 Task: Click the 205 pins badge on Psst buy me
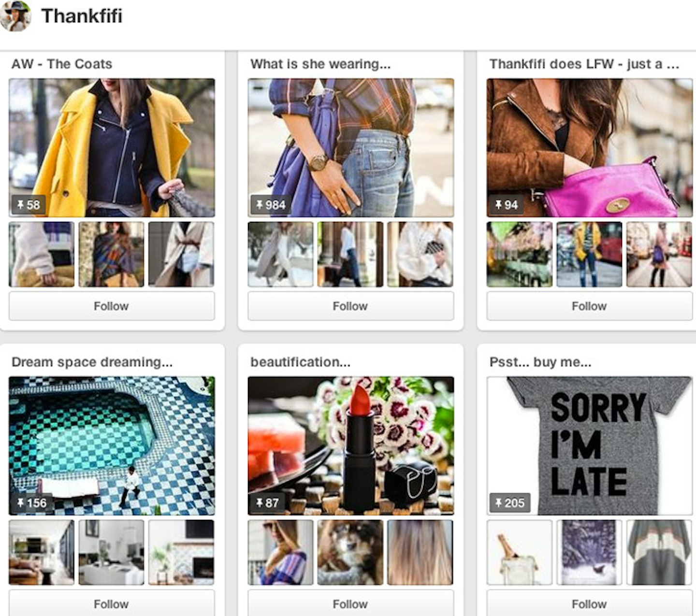[x=510, y=503]
